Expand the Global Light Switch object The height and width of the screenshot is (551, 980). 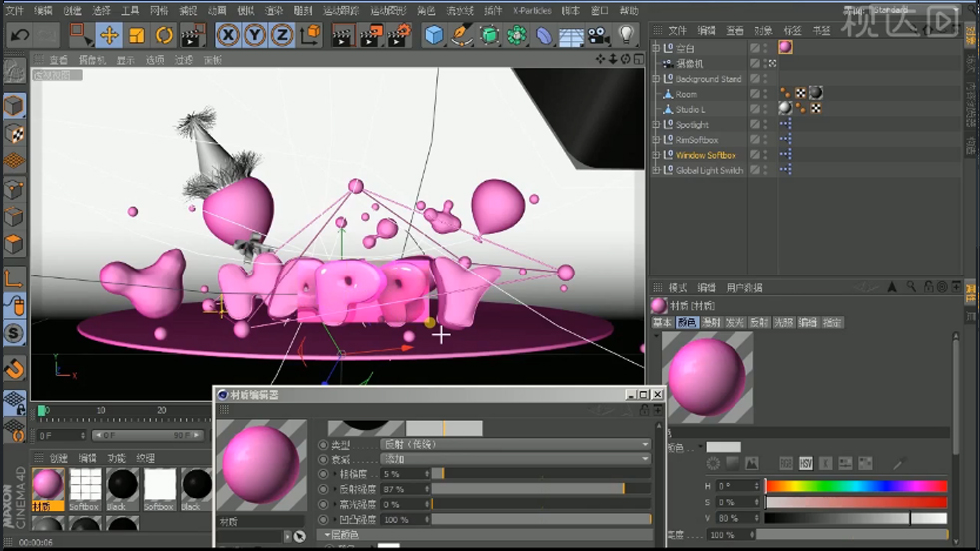pos(656,170)
